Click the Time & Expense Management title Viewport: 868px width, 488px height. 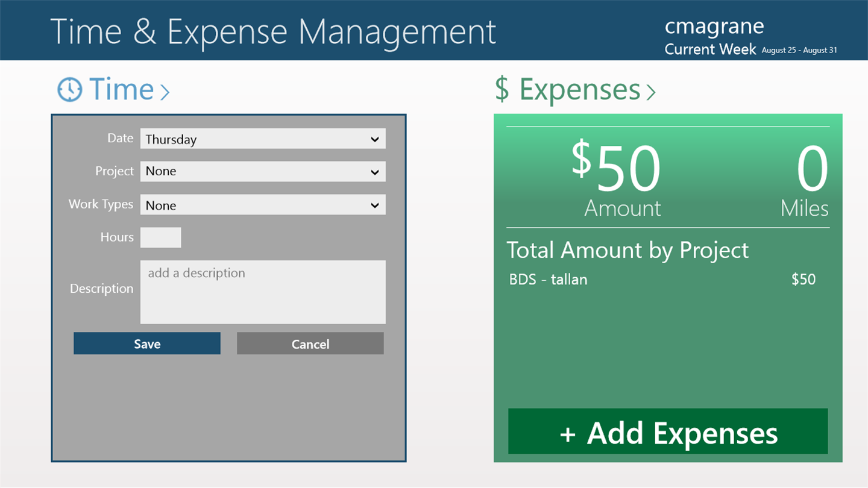click(272, 31)
